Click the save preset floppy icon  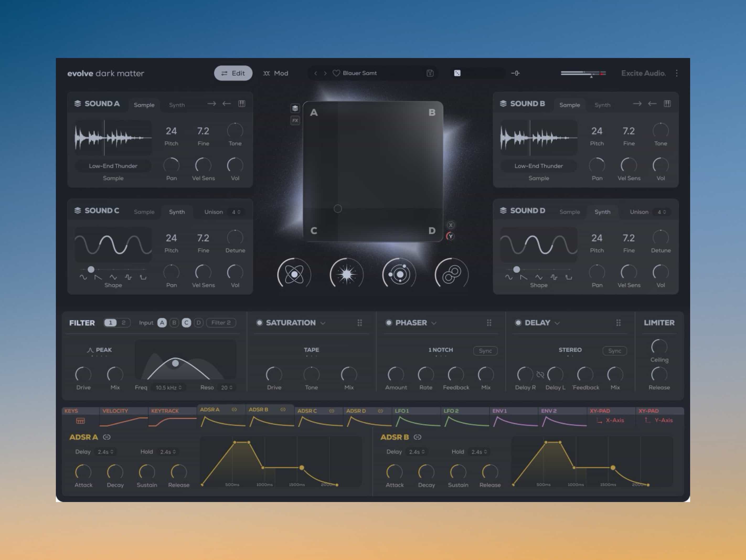(x=430, y=73)
